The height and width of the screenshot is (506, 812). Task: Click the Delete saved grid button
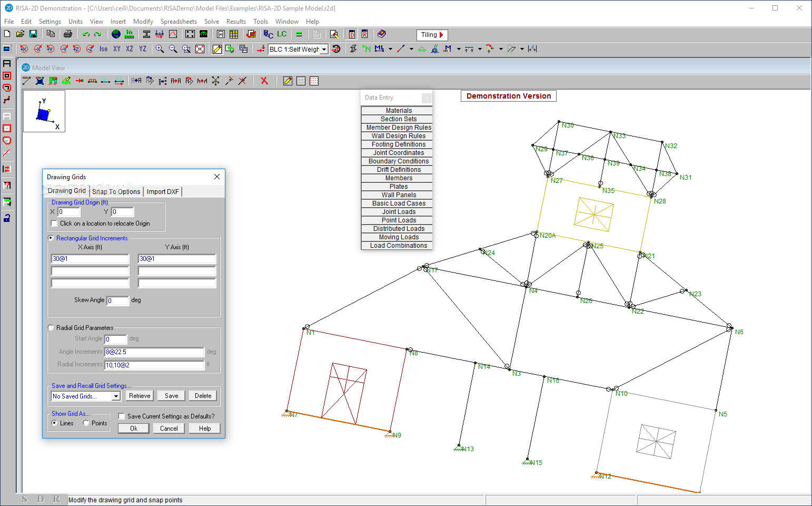tap(203, 396)
